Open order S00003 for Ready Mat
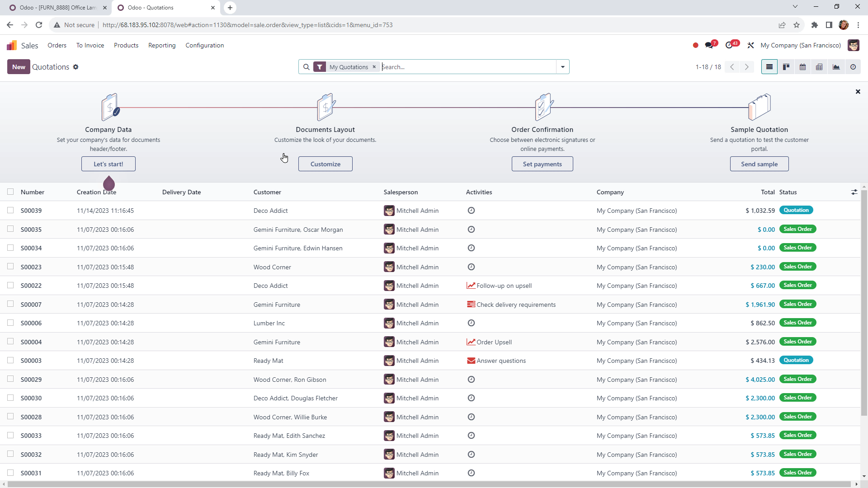This screenshot has height=488, width=868. [429, 361]
